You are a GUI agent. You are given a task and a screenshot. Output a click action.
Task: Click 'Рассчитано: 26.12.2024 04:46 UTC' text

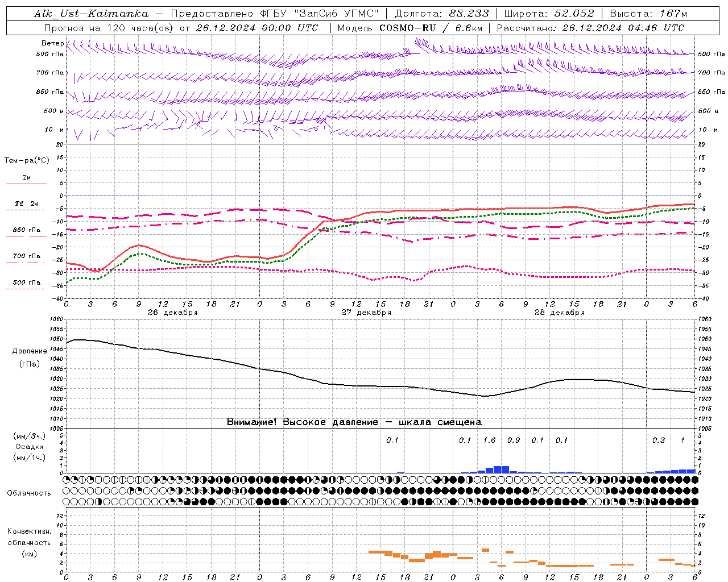(x=590, y=28)
